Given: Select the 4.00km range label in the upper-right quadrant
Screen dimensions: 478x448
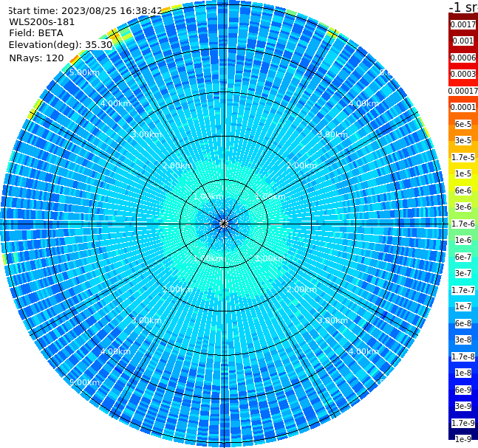Looking at the screenshot, I should [363, 103].
